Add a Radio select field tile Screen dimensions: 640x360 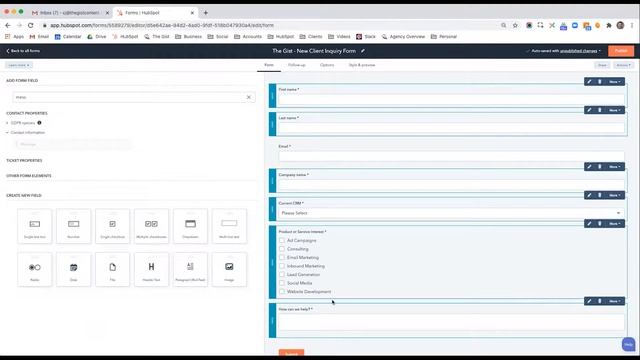coord(35,269)
